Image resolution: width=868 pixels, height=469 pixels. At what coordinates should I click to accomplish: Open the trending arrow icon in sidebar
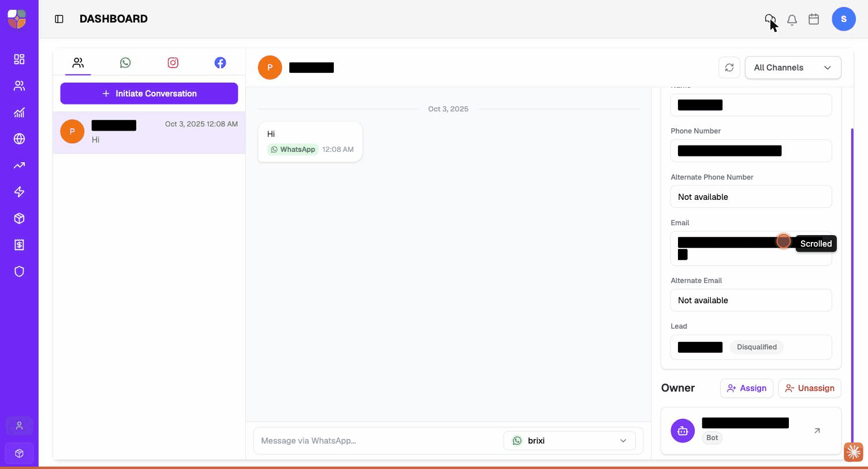coord(19,165)
